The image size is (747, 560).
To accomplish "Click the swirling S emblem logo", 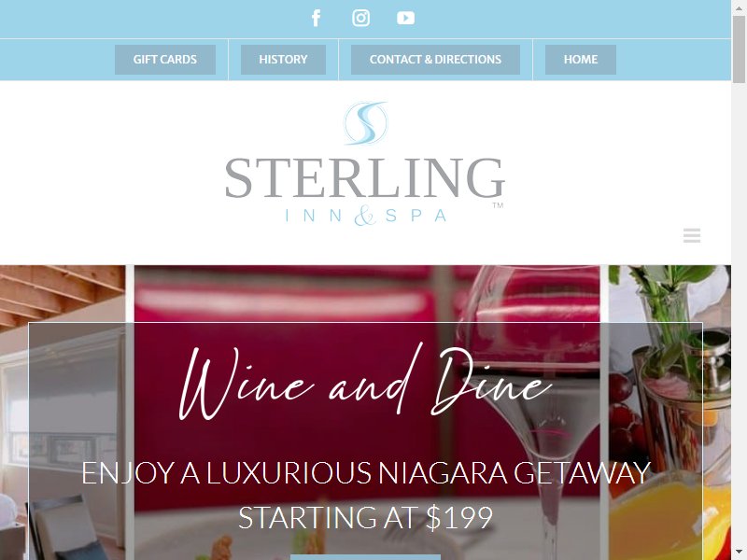I will 365,123.
